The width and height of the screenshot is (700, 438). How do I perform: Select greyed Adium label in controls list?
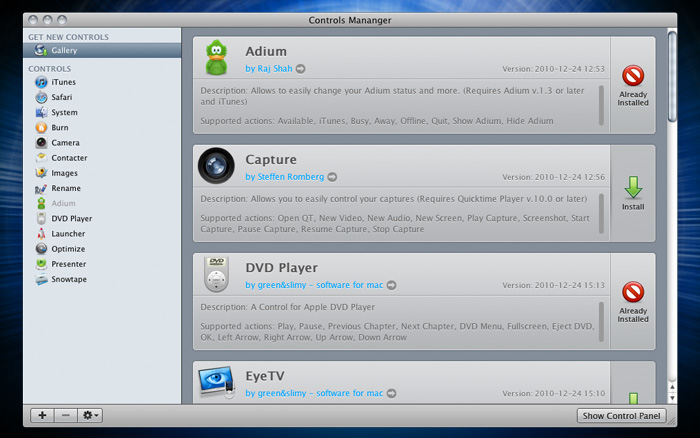63,204
